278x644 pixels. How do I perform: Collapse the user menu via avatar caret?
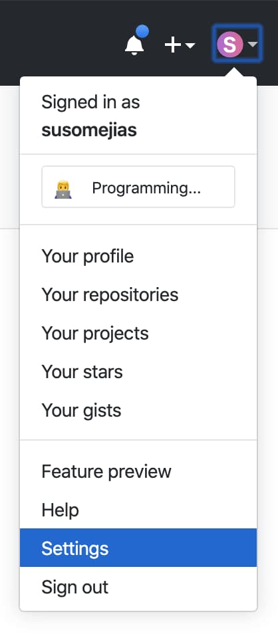point(253,44)
